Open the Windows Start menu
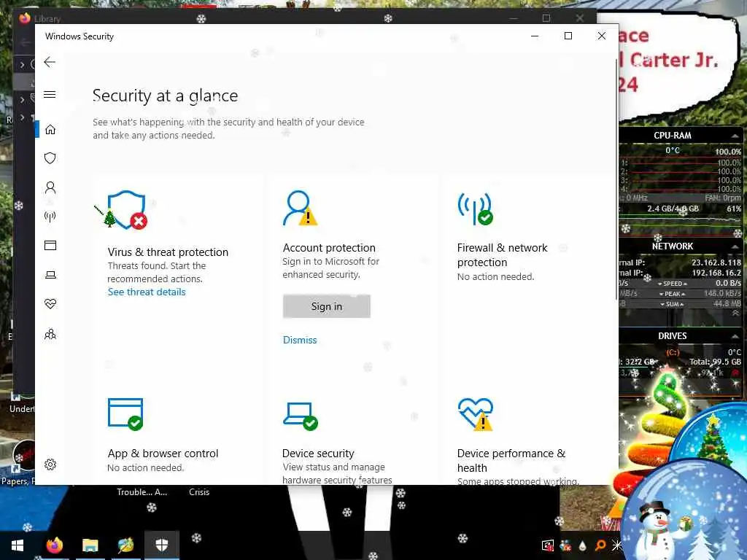The height and width of the screenshot is (560, 747). [x=18, y=545]
